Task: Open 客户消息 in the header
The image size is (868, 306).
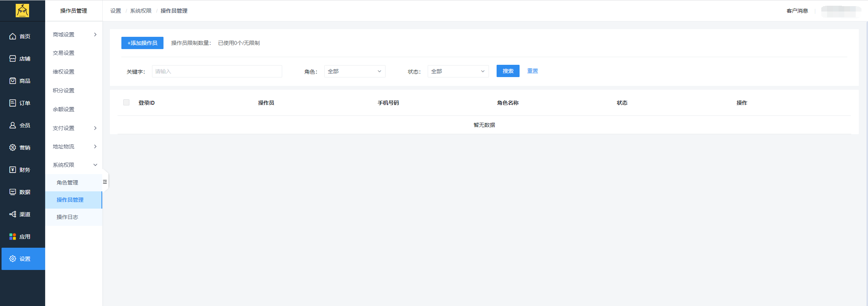Action: (797, 11)
